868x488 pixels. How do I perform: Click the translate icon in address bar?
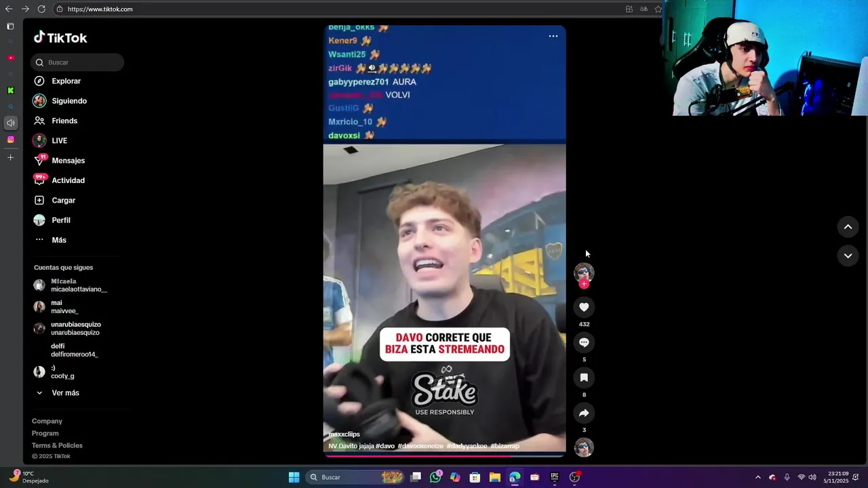click(x=644, y=9)
